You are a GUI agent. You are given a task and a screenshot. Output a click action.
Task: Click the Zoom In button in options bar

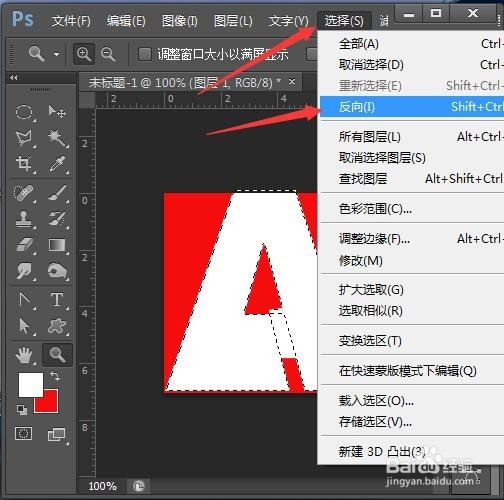tap(83, 54)
